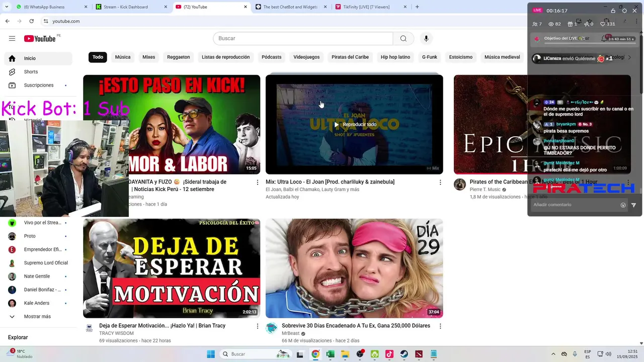
Task: Go back with Chrome's back arrow
Action: (x=7, y=21)
